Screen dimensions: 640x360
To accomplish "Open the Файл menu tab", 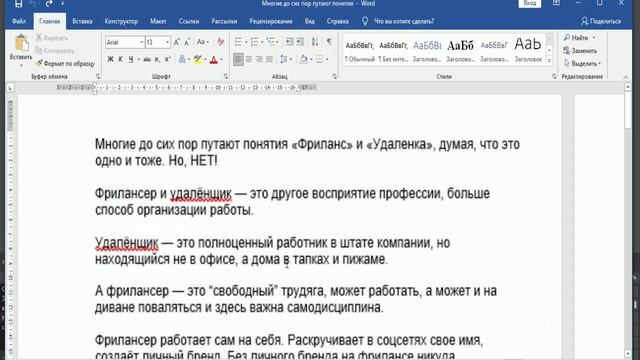I will click(19, 21).
